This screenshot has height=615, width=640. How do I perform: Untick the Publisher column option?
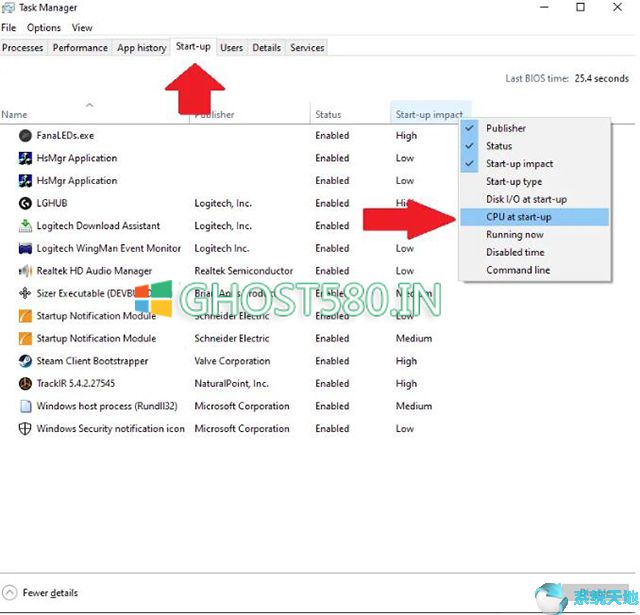[x=535, y=128]
